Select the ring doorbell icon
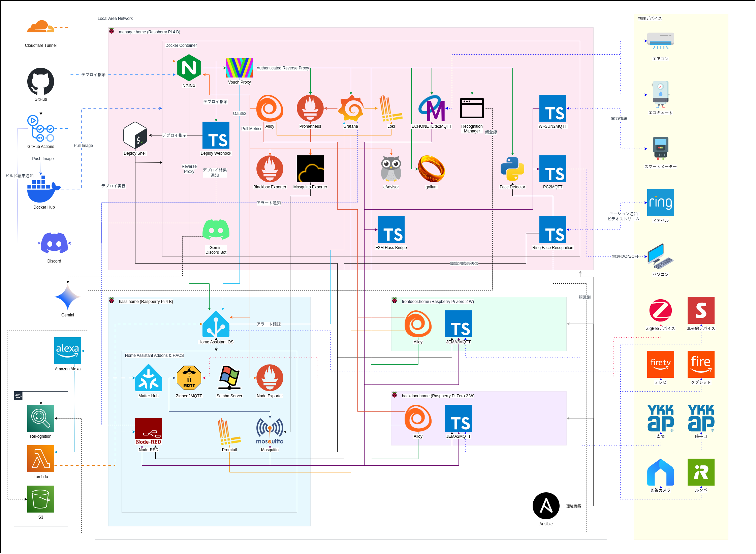The image size is (756, 554). [660, 203]
